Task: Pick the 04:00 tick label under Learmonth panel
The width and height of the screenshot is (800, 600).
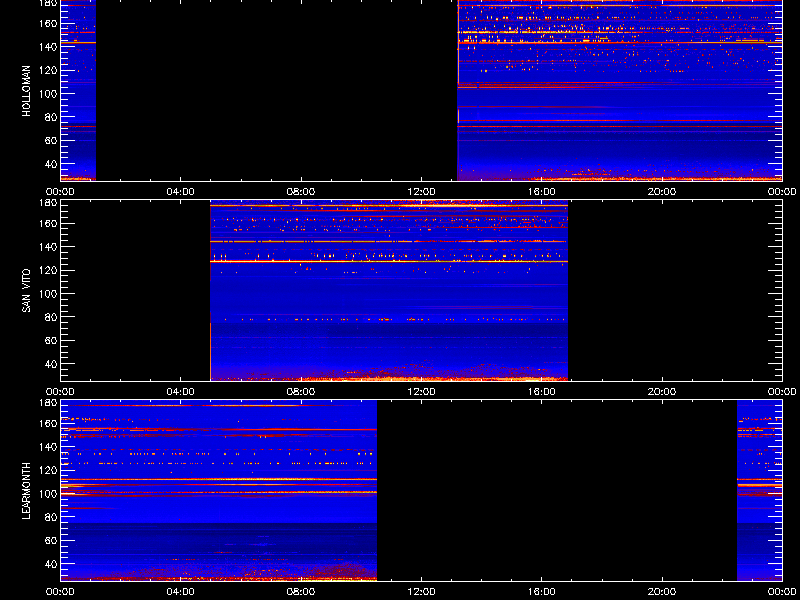Action: 181,592
